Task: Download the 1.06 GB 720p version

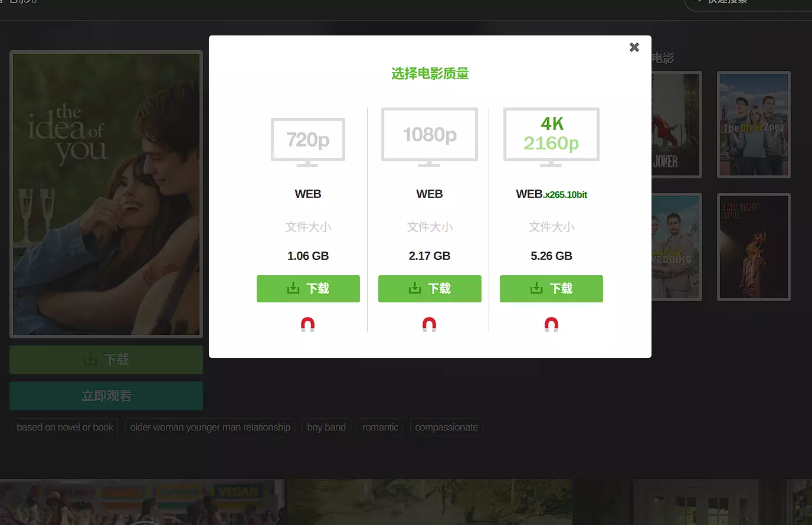Action: pos(308,289)
